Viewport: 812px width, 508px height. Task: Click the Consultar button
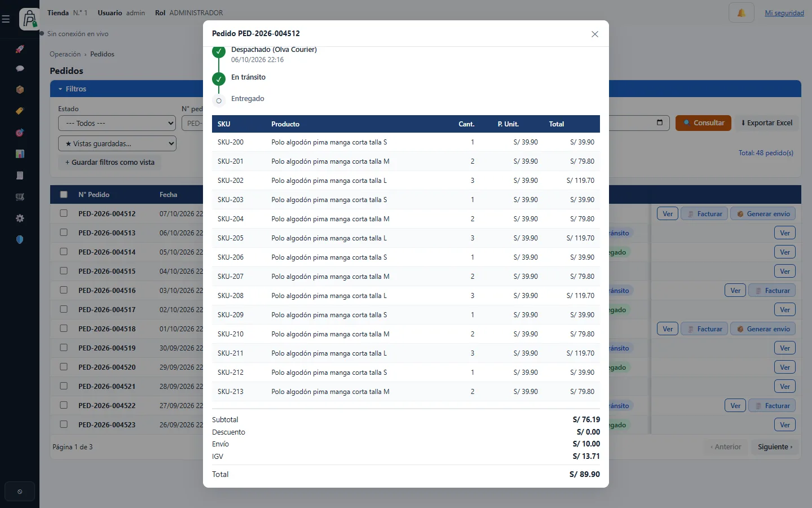click(703, 123)
